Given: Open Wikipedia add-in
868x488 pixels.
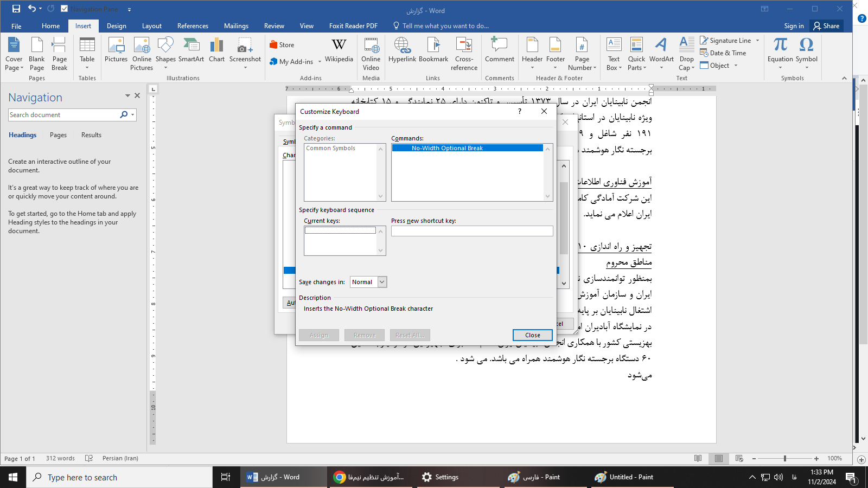Looking at the screenshot, I should [x=339, y=50].
